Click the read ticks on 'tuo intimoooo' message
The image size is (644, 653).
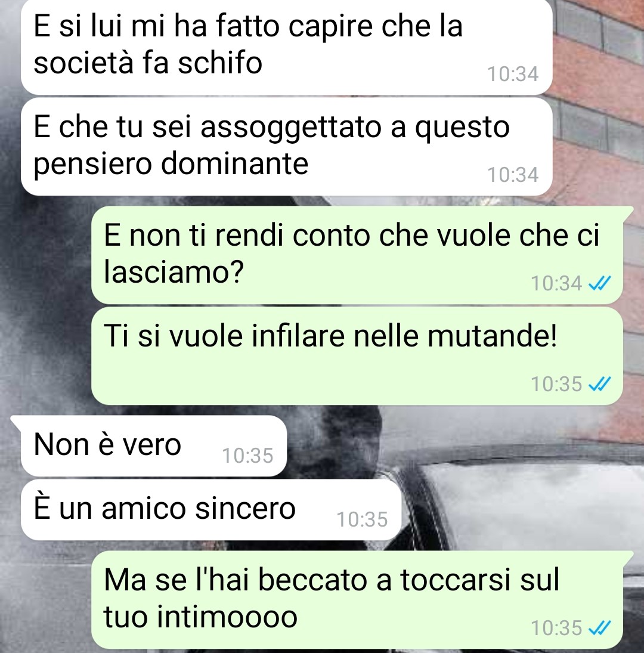click(599, 627)
